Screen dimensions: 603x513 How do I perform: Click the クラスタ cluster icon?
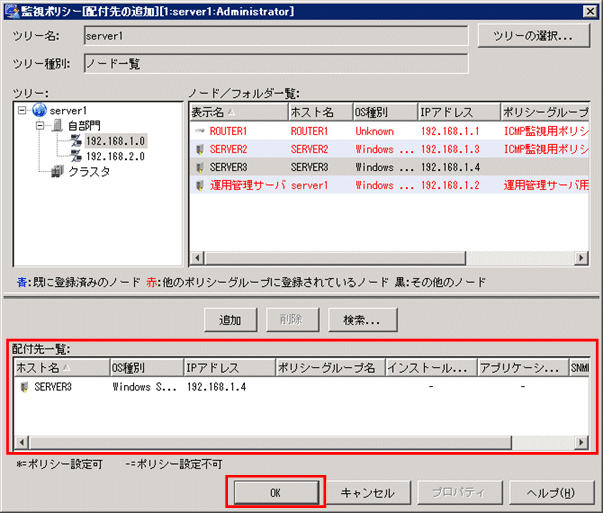tap(58, 172)
